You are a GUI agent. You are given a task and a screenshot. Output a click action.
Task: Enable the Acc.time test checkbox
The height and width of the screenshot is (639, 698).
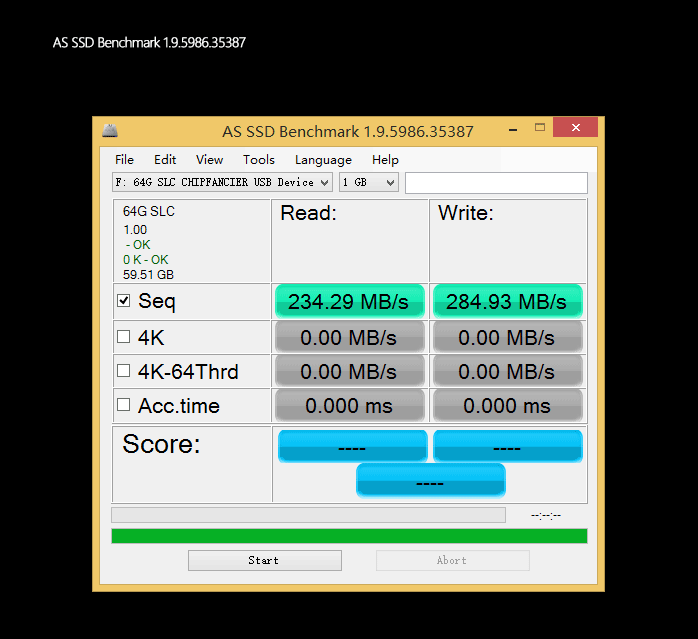point(124,405)
